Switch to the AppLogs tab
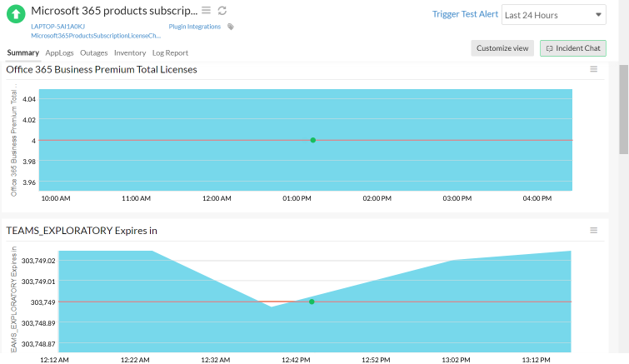Viewport: 629px width, 364px height. (59, 53)
